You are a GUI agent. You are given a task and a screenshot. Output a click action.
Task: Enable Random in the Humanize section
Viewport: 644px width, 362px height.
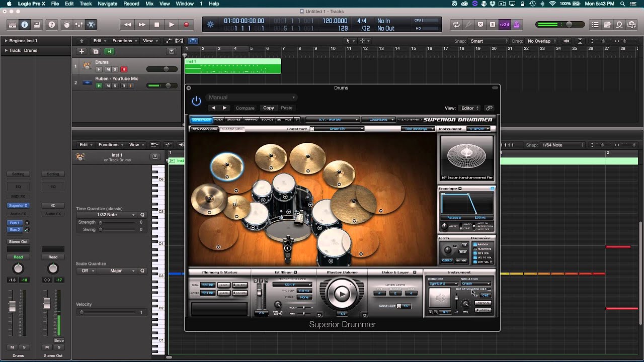[x=475, y=244]
